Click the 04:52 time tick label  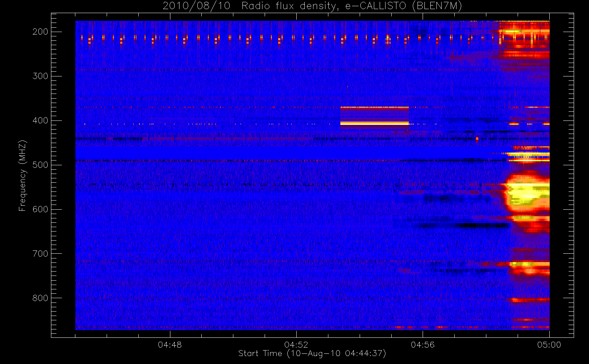[x=296, y=345]
